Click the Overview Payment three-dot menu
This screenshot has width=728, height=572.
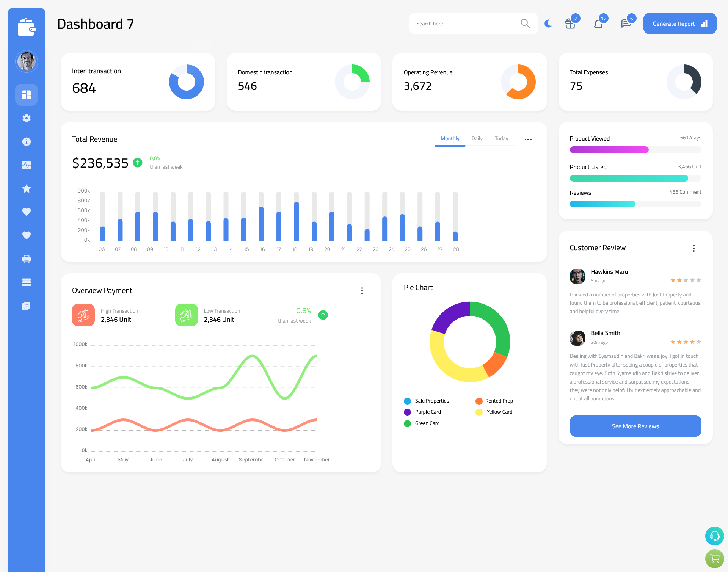(362, 290)
